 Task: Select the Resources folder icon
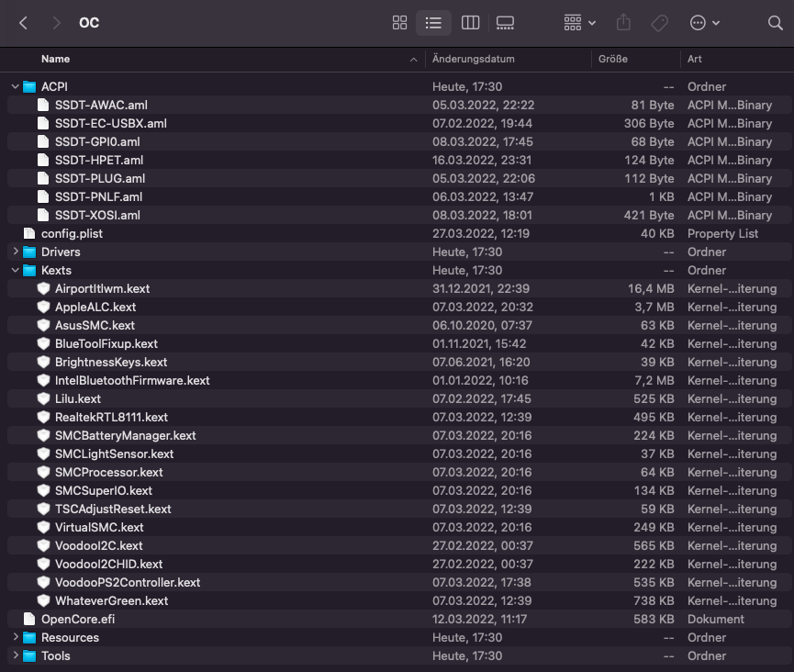(29, 637)
